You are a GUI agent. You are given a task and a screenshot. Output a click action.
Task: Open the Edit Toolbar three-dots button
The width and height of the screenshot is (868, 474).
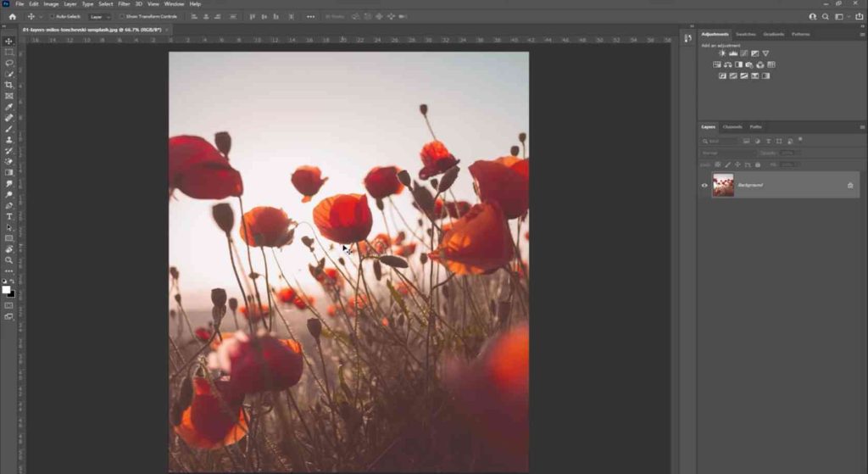8,270
